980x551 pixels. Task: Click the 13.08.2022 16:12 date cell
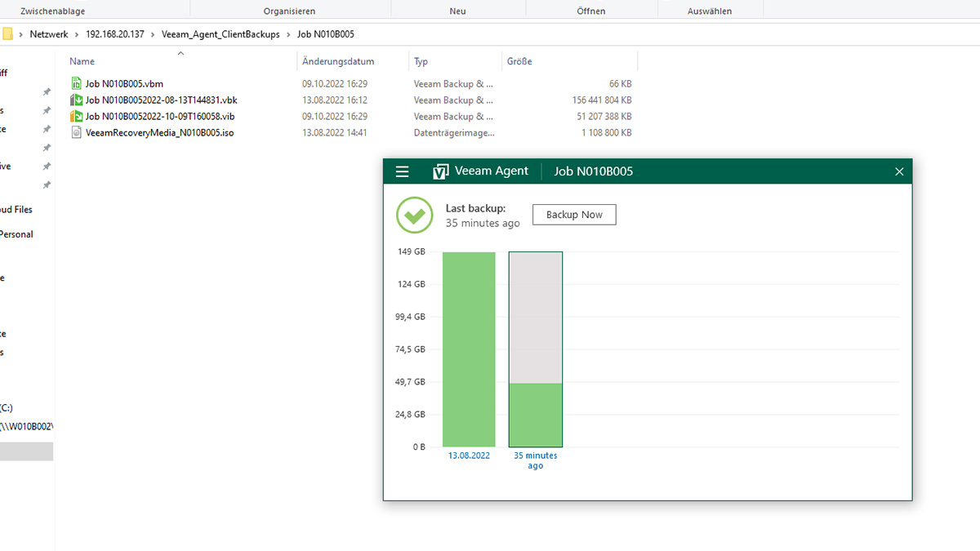[335, 100]
